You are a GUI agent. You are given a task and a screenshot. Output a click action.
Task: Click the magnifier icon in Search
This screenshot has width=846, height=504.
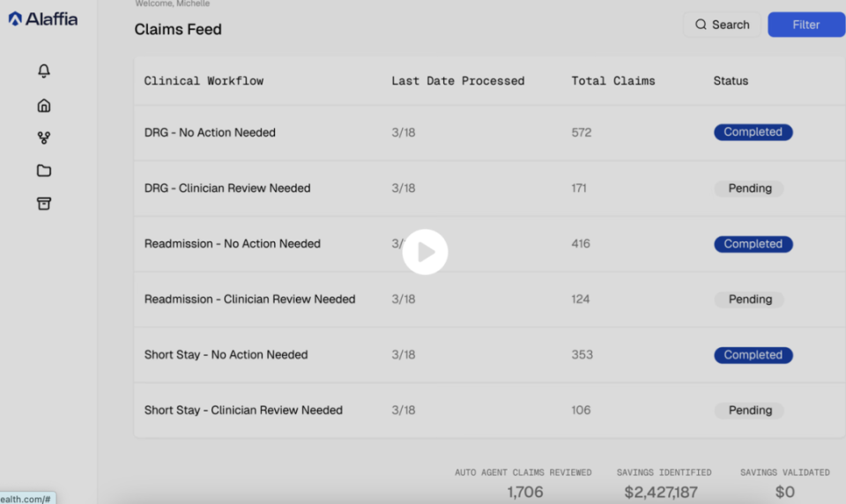click(x=701, y=25)
